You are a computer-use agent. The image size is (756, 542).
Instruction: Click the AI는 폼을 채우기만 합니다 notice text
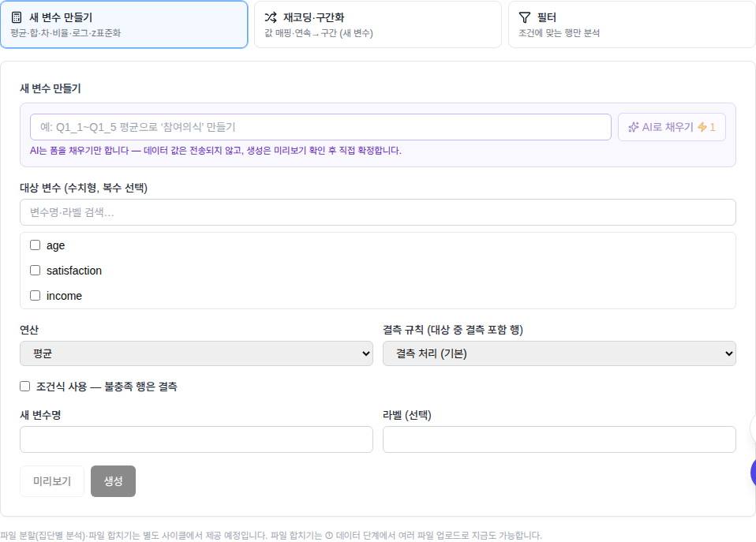tap(215, 151)
